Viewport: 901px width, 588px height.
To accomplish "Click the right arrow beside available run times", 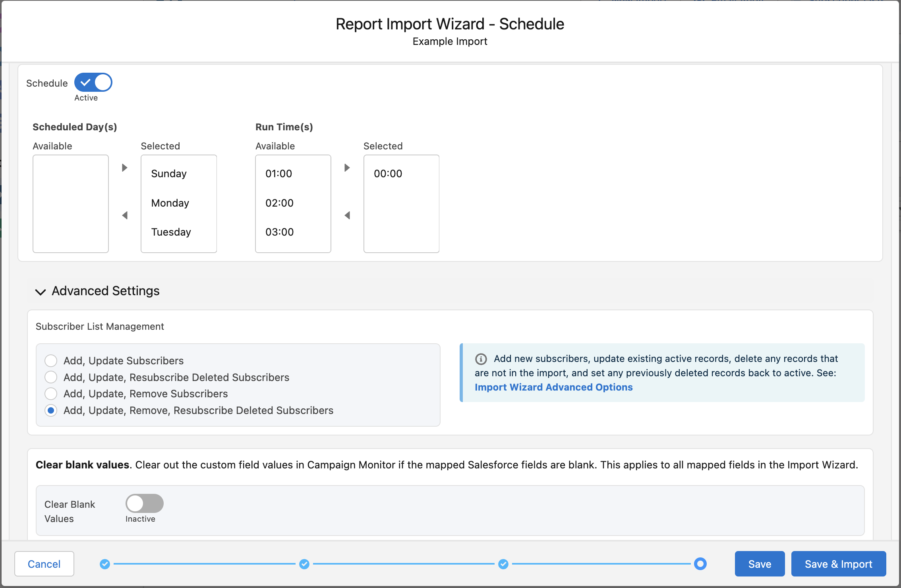I will [348, 168].
